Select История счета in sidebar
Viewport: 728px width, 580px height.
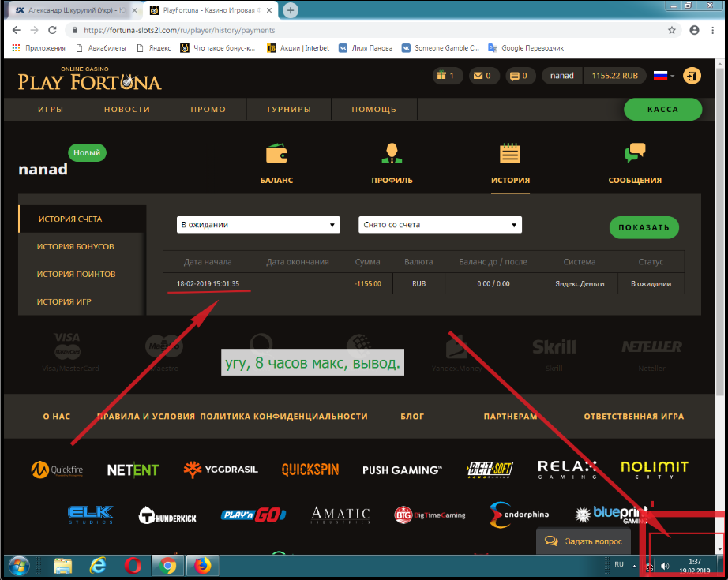point(82,219)
